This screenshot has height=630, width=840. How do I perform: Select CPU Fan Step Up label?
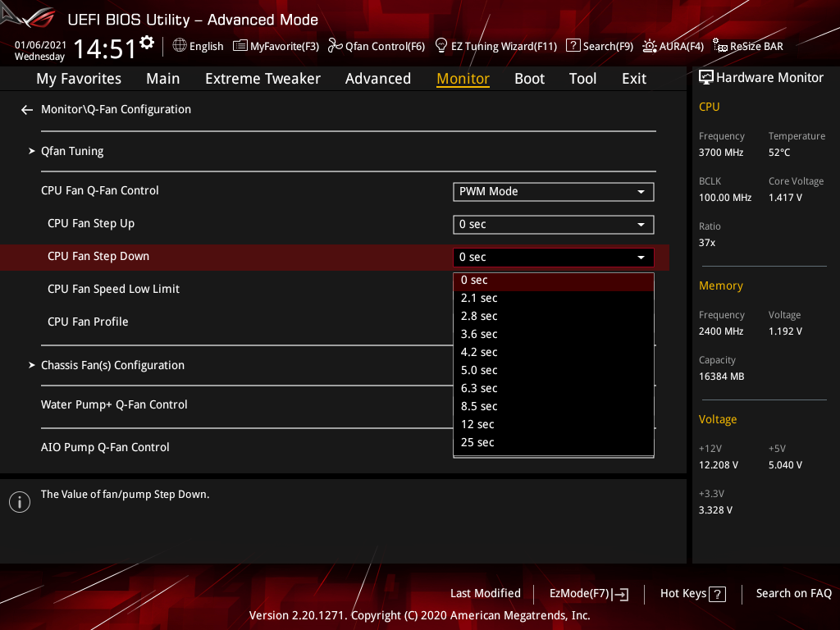tap(91, 224)
